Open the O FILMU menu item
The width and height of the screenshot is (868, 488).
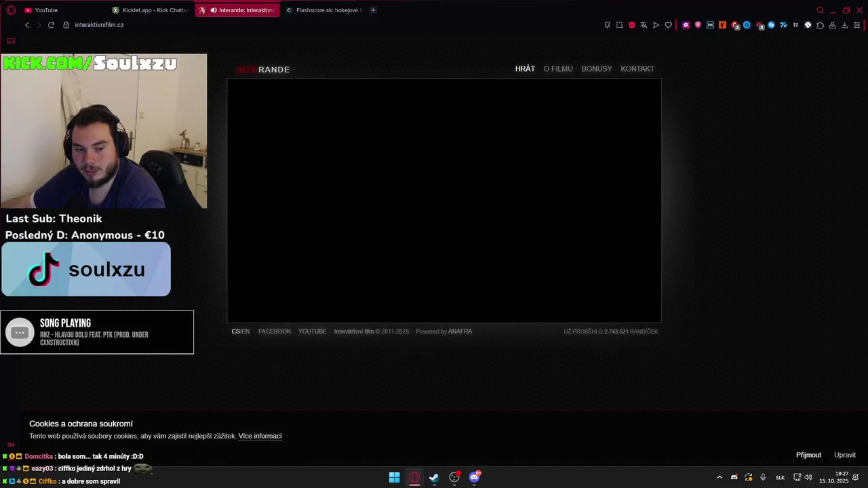(x=558, y=69)
